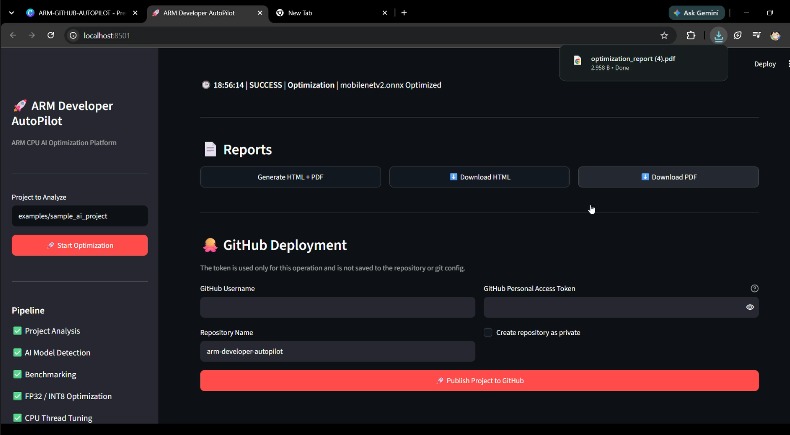
Task: Open a new browser tab with plus
Action: (404, 13)
